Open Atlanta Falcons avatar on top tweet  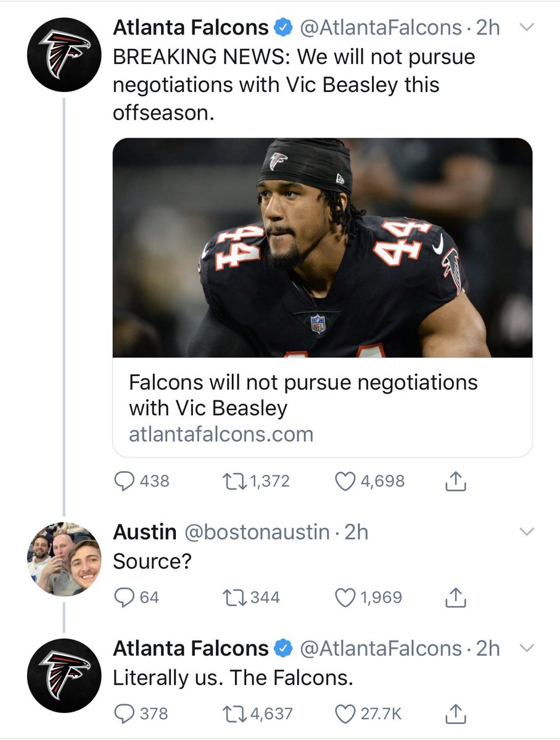tap(65, 54)
